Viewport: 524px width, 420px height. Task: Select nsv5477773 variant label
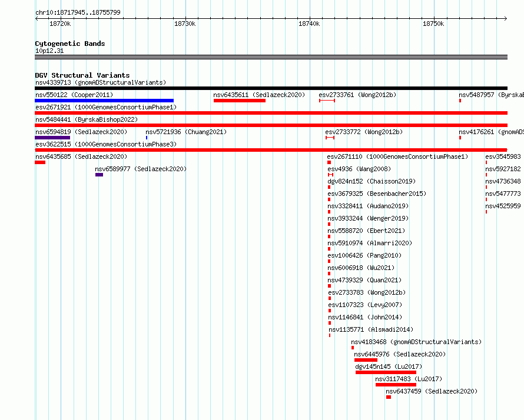(503, 194)
